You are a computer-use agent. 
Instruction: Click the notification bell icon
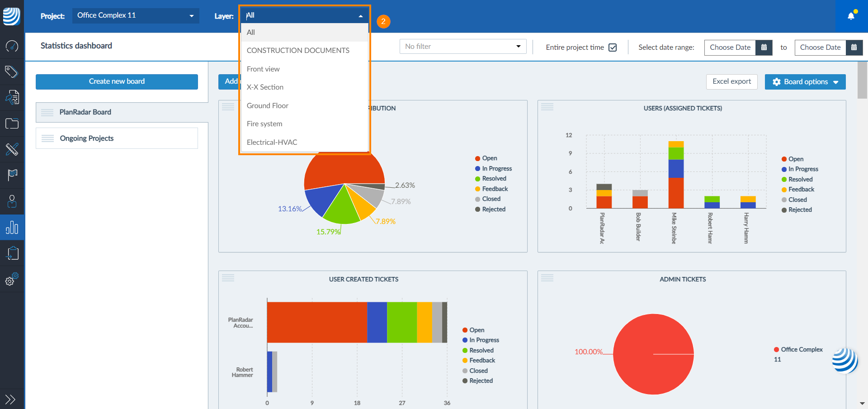pyautogui.click(x=851, y=16)
